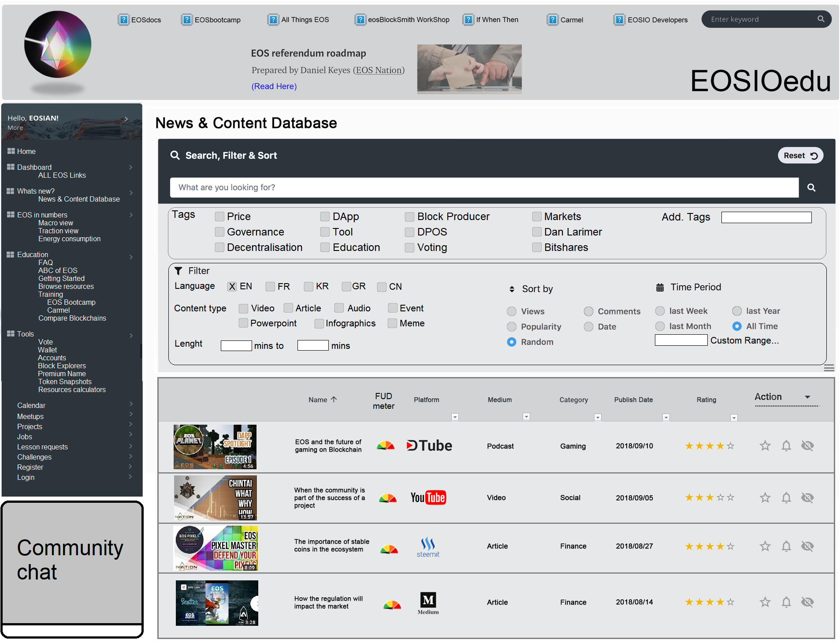Adjust rating stars on regulation row

pyautogui.click(x=710, y=602)
